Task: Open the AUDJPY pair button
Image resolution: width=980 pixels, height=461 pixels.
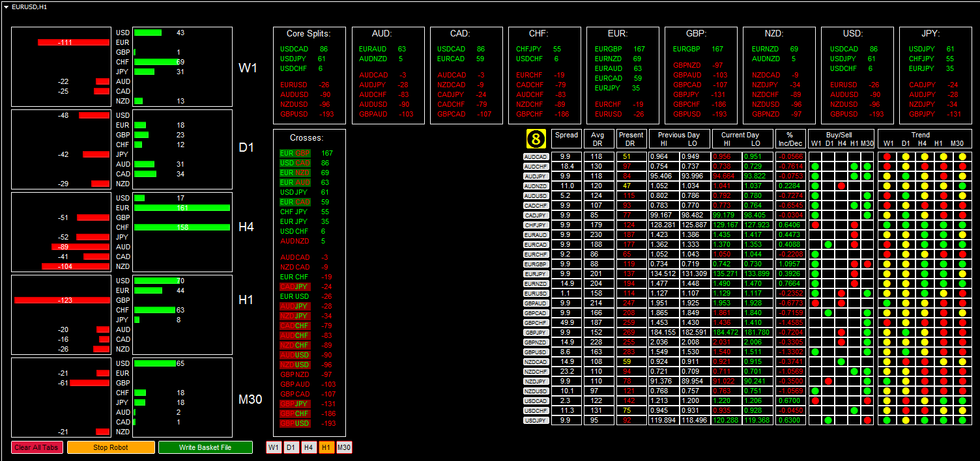Action: [536, 176]
